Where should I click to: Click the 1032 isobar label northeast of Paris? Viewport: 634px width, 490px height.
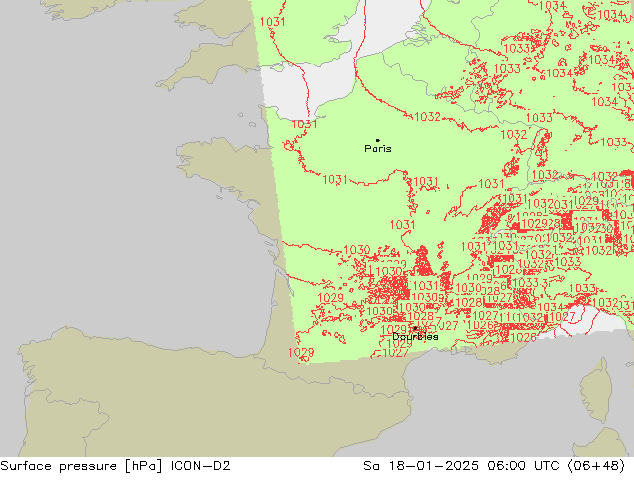click(x=427, y=117)
